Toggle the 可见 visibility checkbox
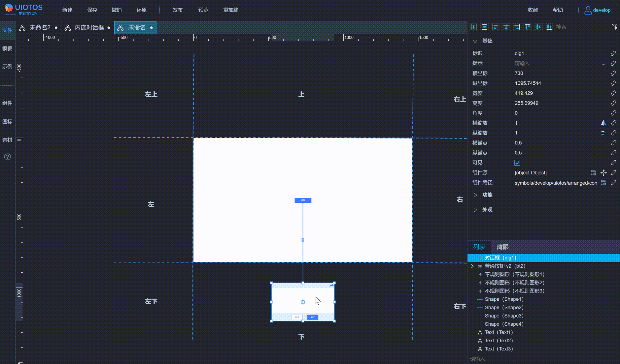This screenshot has height=364, width=620. (x=517, y=163)
